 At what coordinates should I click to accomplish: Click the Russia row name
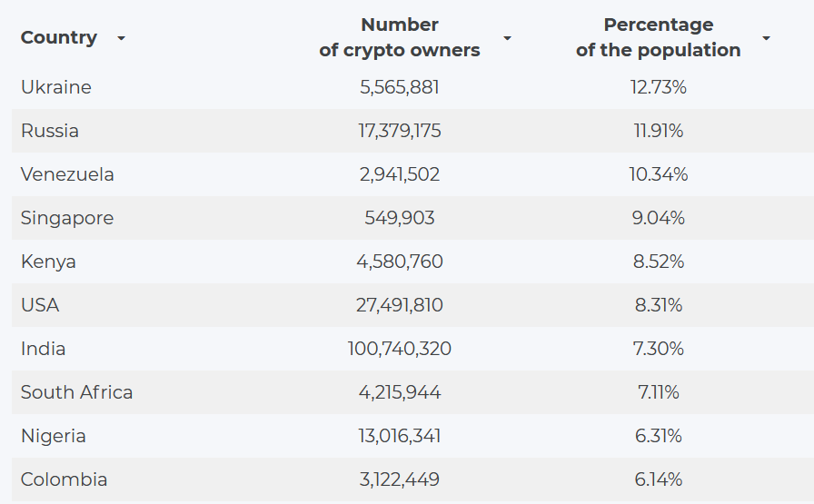point(50,131)
